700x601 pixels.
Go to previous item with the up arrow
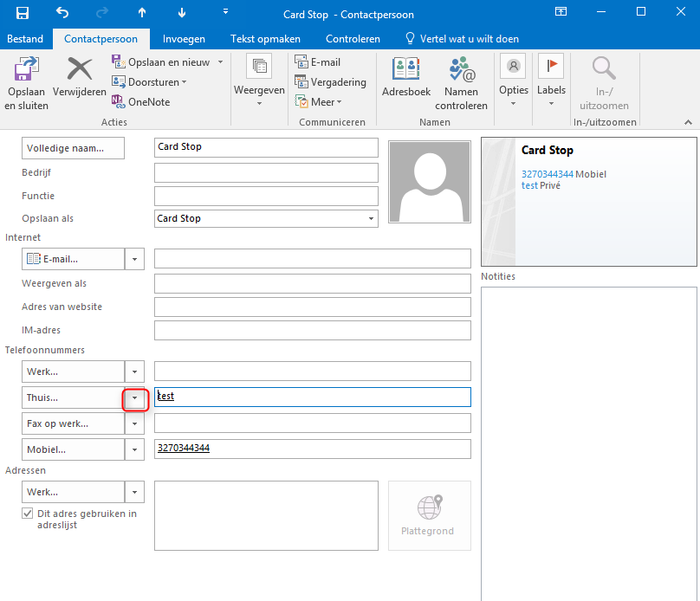142,13
